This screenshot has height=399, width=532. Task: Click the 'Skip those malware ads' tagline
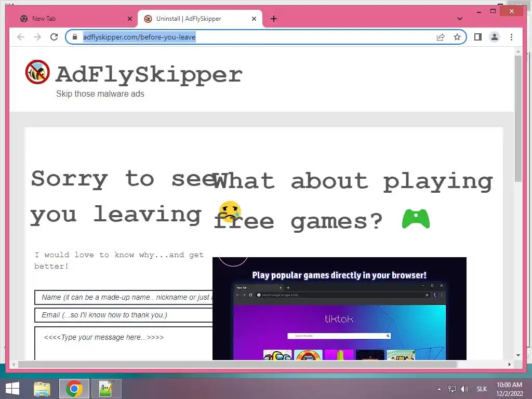tap(100, 94)
